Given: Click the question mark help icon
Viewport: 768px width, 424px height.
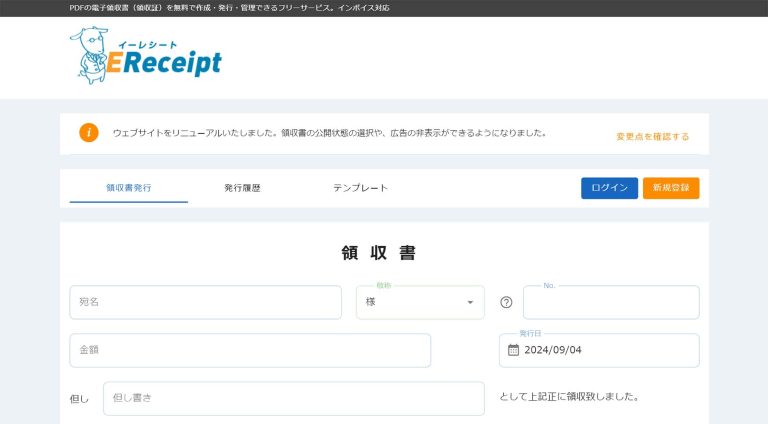Looking at the screenshot, I should click(x=506, y=303).
